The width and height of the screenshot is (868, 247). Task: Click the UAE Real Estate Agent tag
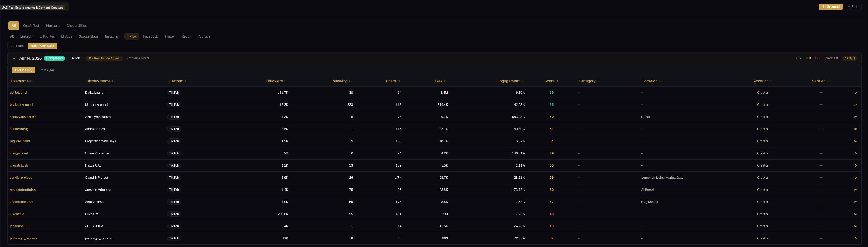pyautogui.click(x=104, y=58)
